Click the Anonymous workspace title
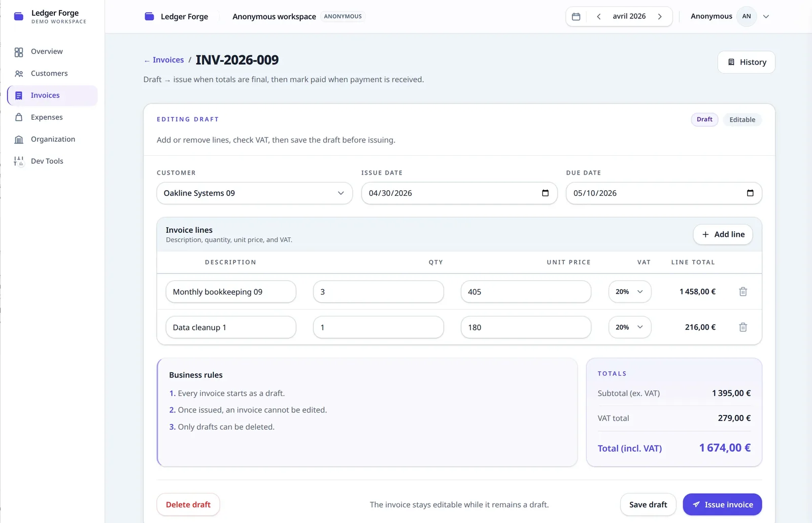Viewport: 812px width, 523px height. point(274,17)
